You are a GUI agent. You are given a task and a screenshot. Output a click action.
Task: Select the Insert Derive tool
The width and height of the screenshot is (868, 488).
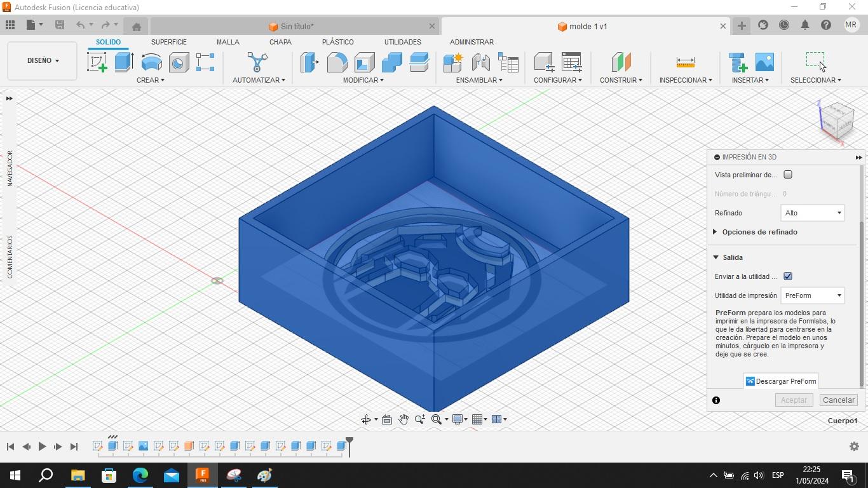(x=738, y=62)
